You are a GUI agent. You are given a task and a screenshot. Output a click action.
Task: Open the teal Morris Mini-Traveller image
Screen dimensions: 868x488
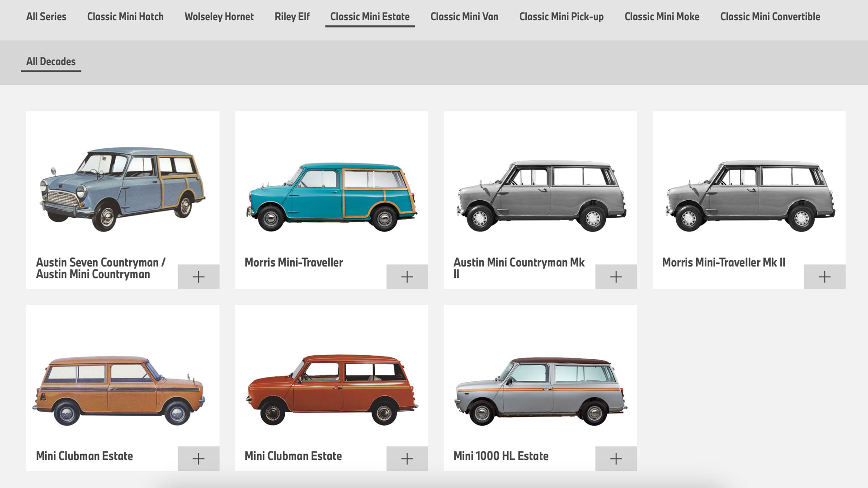click(x=331, y=197)
